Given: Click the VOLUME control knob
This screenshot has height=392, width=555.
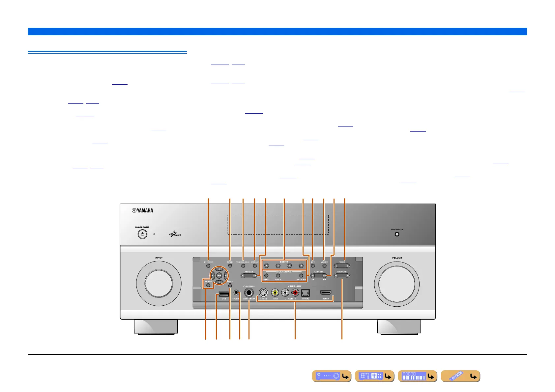Looking at the screenshot, I should point(397,284).
